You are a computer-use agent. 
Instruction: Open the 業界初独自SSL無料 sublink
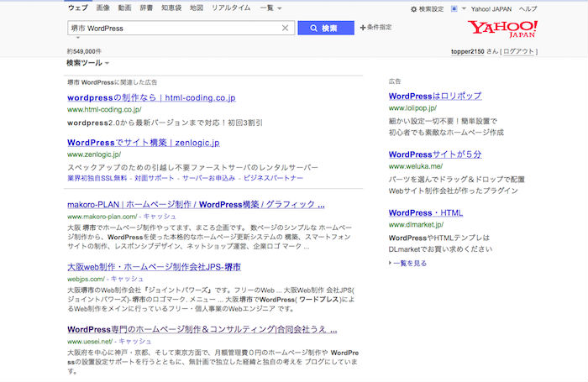[97, 178]
